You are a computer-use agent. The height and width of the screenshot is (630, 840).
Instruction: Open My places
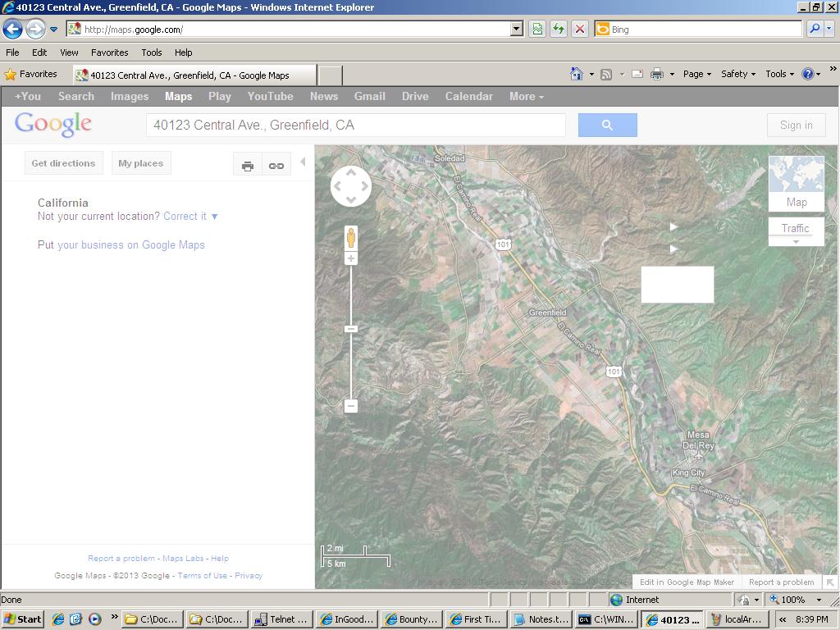(x=141, y=163)
